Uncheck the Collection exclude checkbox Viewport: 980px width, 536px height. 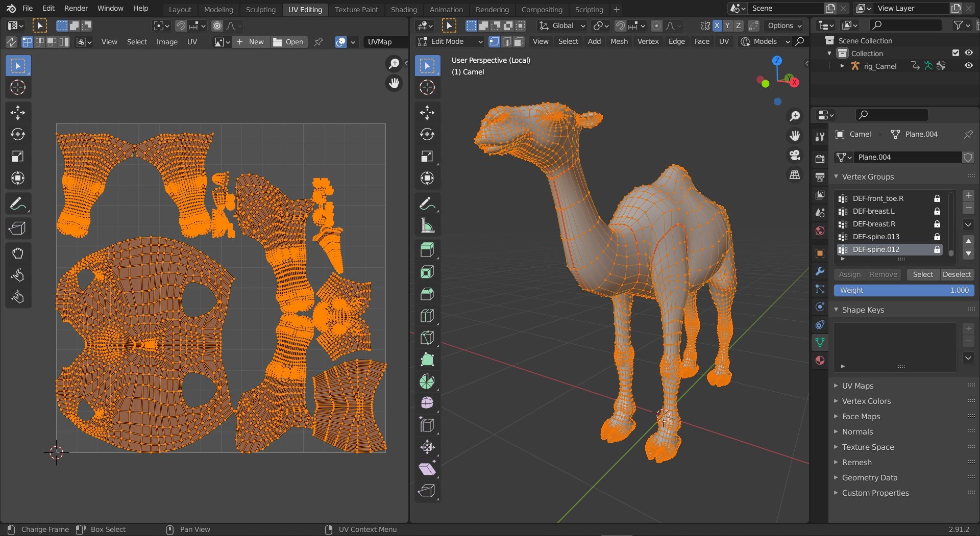click(x=955, y=53)
